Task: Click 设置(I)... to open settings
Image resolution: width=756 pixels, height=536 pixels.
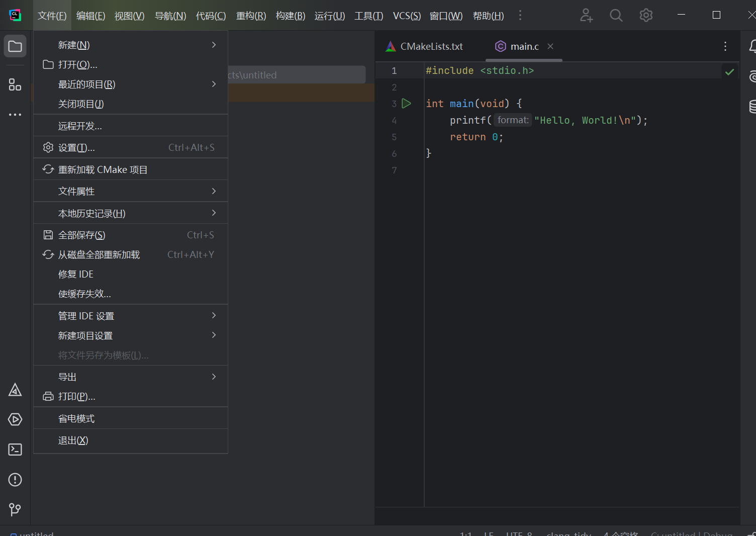Action: (76, 147)
